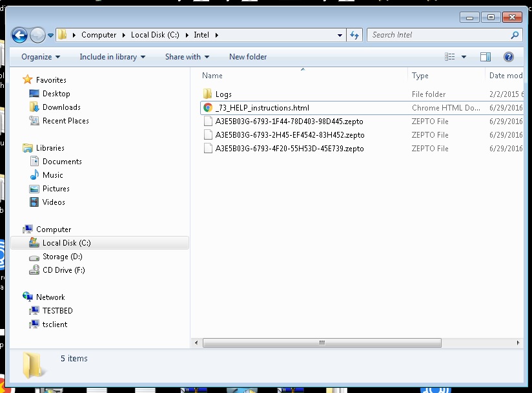Open the Include in library menu
Viewport: 532px width, 393px height.
pos(112,57)
